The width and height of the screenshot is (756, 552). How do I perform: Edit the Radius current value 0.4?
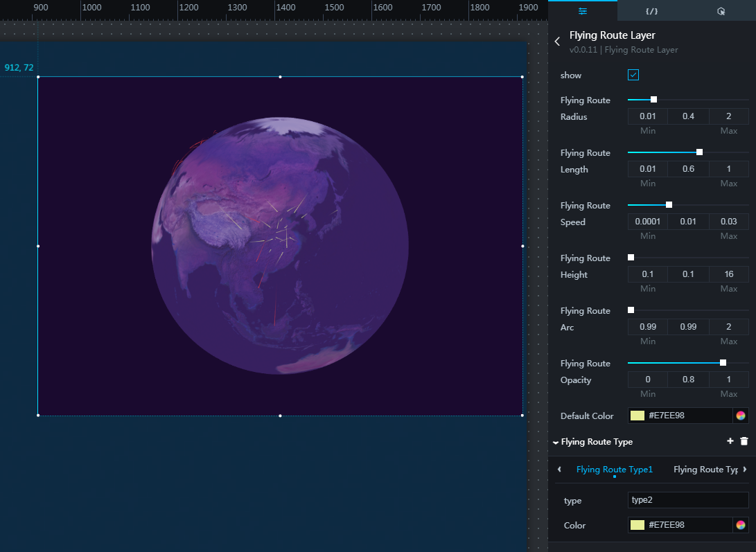click(688, 116)
